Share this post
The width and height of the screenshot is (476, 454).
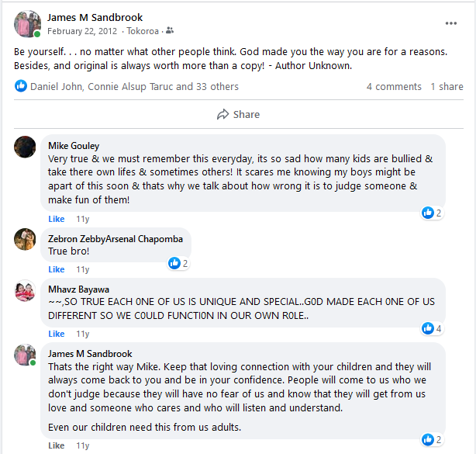238,114
